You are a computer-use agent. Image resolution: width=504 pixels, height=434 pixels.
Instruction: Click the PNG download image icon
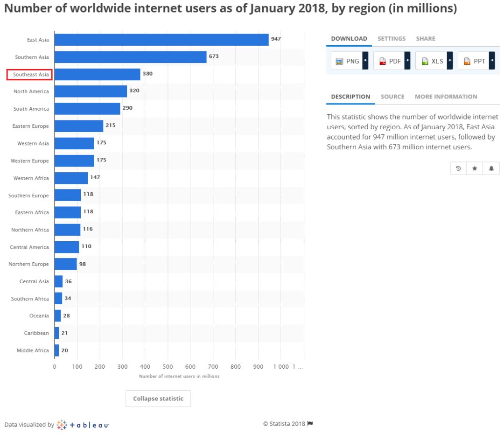pos(339,61)
